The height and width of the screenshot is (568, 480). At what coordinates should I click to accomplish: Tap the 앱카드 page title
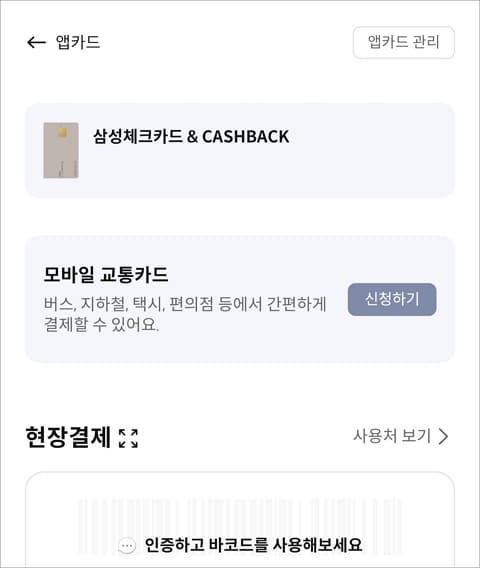(78, 42)
